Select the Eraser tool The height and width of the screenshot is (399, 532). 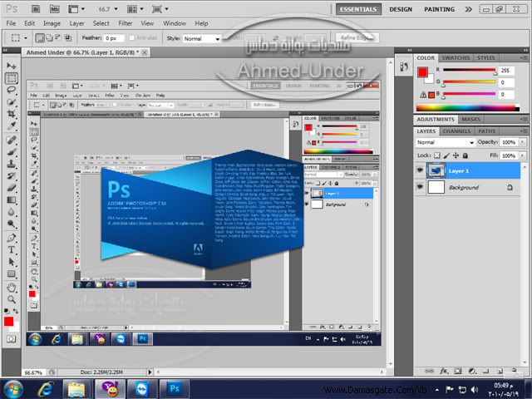pos(11,188)
